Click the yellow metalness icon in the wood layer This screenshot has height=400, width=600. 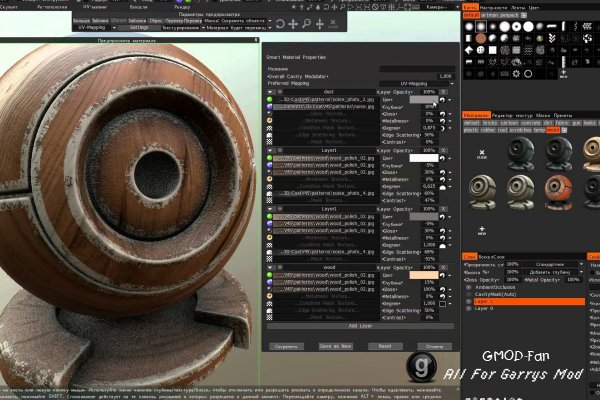[x=270, y=296]
